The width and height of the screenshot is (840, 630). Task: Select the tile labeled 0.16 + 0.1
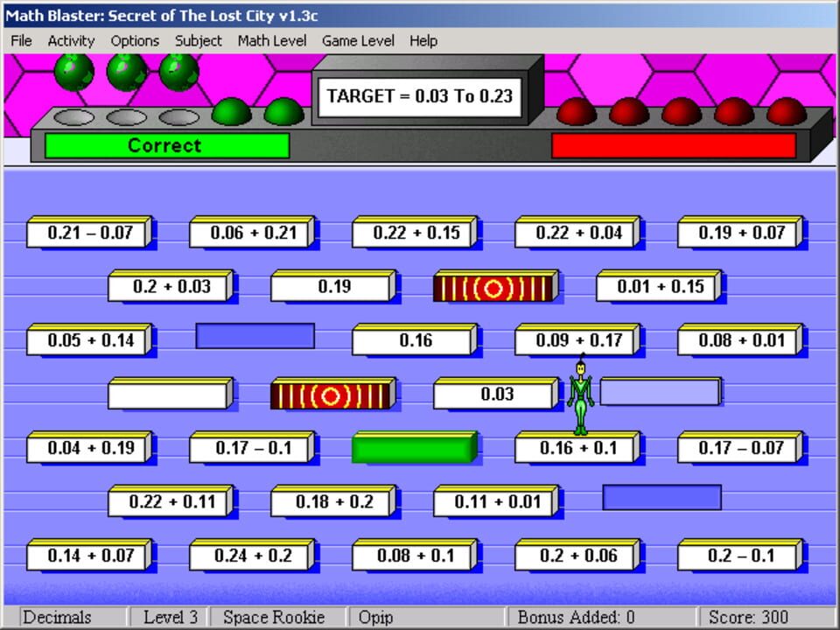click(577, 447)
